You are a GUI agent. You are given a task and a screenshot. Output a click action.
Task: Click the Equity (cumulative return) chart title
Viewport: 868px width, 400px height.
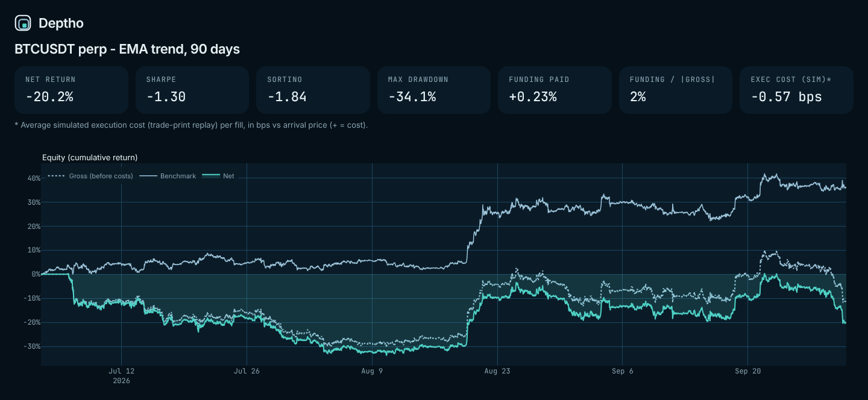point(90,157)
